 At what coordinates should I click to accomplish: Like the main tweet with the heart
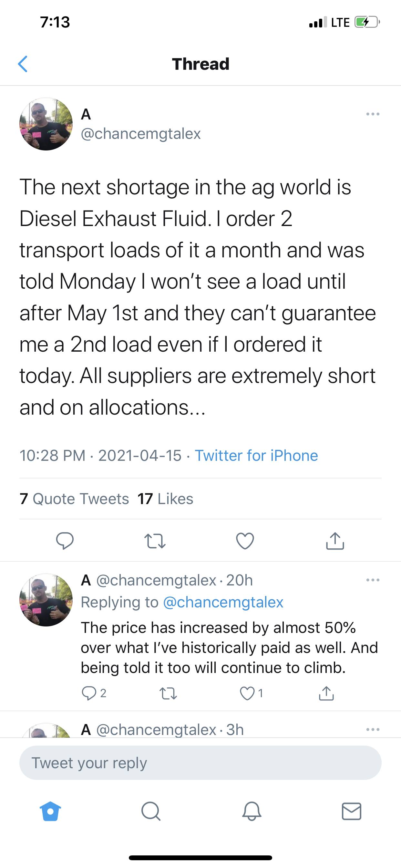pos(245,541)
